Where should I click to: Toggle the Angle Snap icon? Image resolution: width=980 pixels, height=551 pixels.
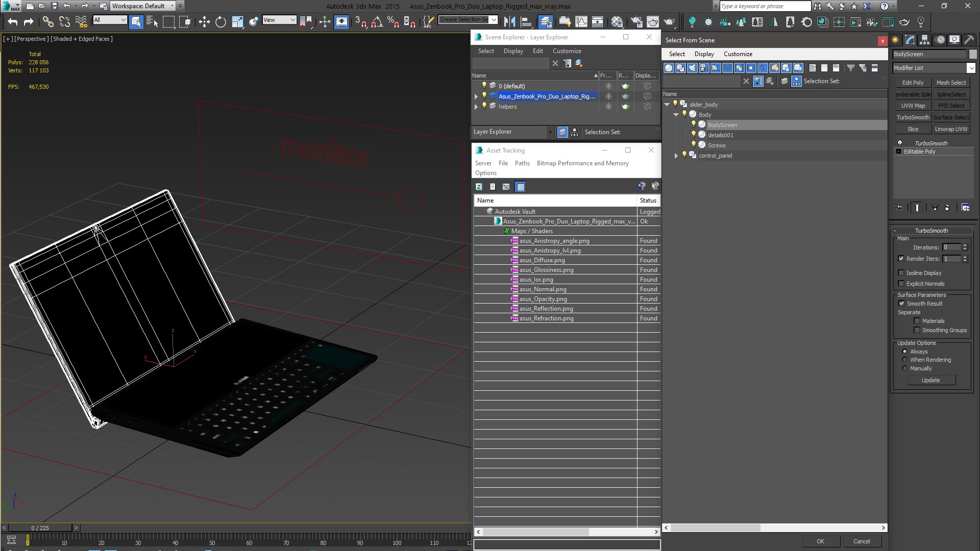(377, 21)
